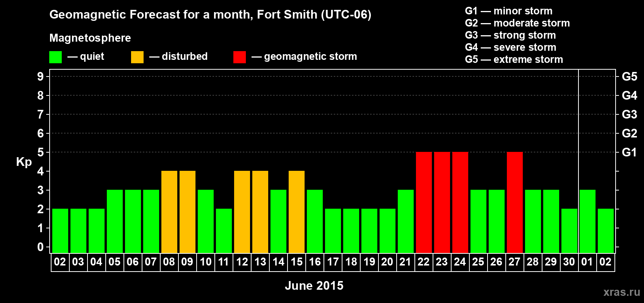Click the 'G5 — extreme storm' legend entry
644x303 pixels.
514,59
